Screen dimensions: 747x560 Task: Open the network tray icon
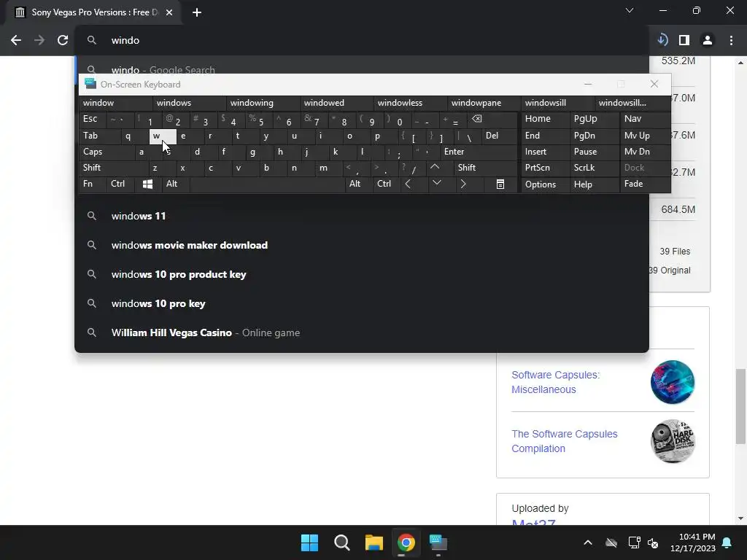(634, 542)
